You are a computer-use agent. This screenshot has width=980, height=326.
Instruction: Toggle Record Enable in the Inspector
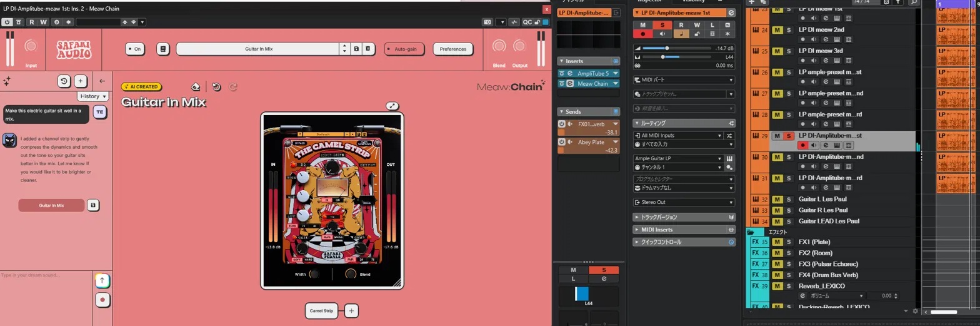(643, 34)
